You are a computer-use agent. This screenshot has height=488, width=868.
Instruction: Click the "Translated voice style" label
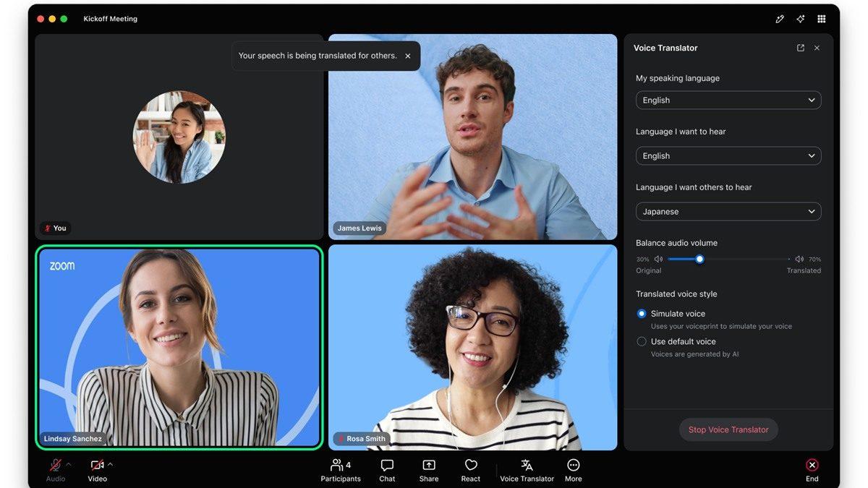(676, 294)
